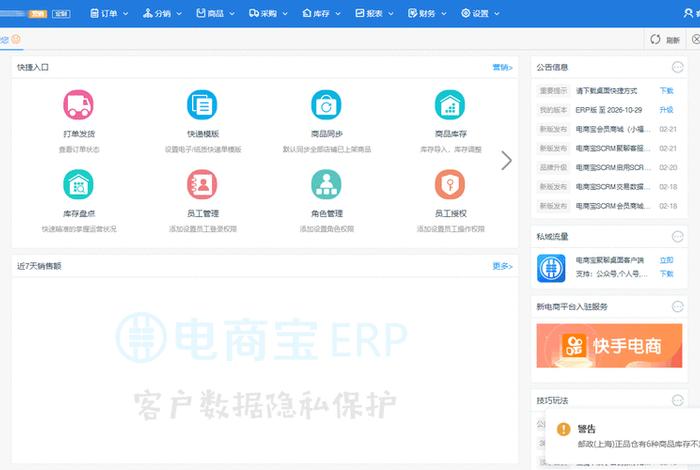Screen dimensions: 700x470
Task: Click 升级 link beside ERP版 version
Action: tap(667, 110)
